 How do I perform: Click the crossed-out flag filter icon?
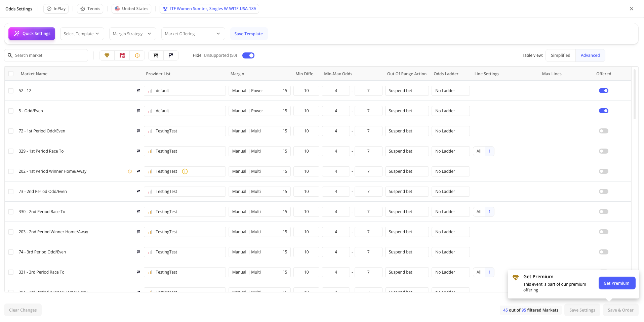[x=156, y=55]
